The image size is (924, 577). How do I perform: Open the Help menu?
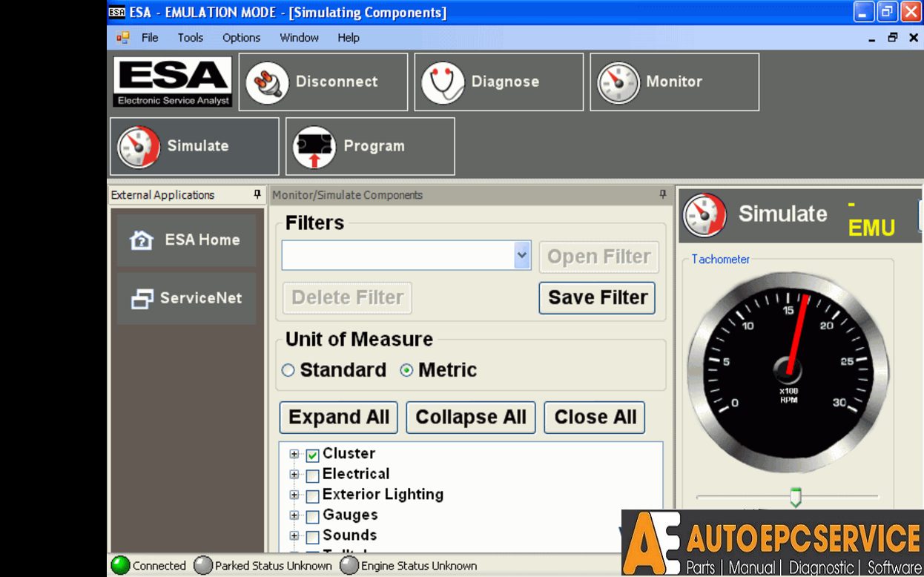pos(349,38)
